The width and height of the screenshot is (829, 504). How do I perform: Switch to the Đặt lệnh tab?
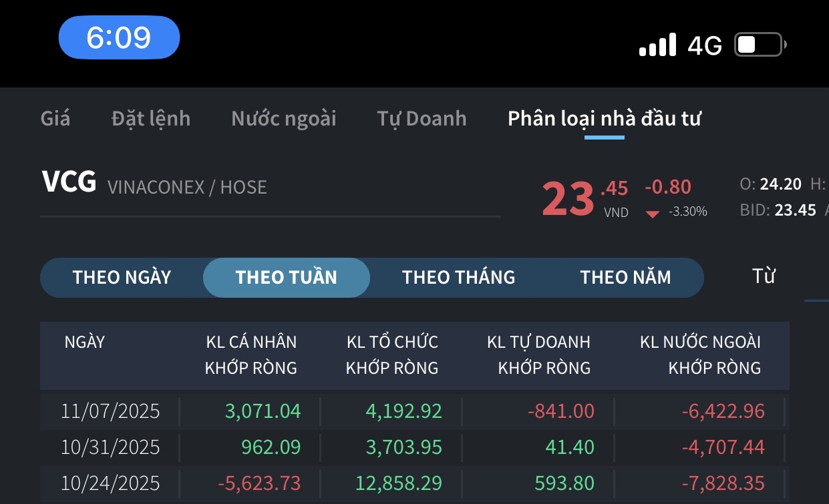151,119
